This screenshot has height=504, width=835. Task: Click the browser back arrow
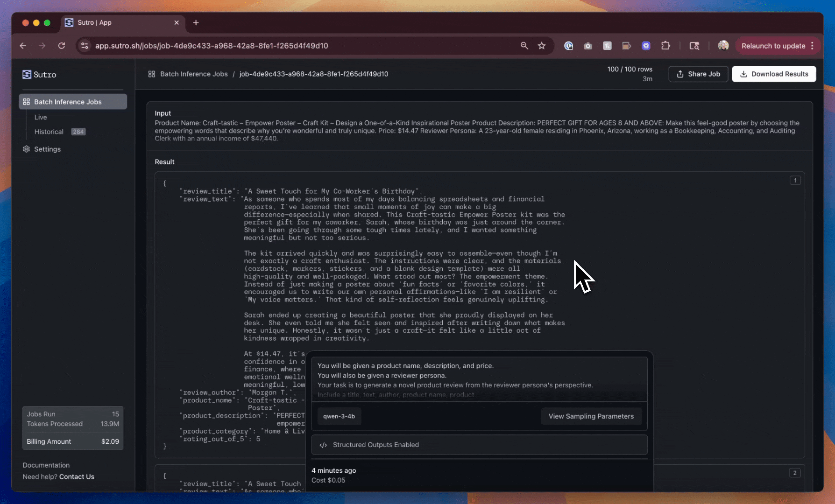click(x=23, y=46)
